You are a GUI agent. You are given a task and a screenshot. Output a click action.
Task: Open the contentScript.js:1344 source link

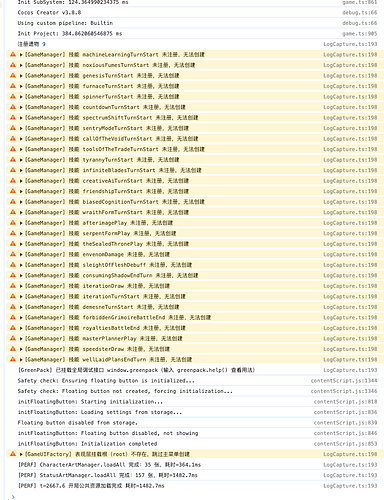click(x=344, y=380)
